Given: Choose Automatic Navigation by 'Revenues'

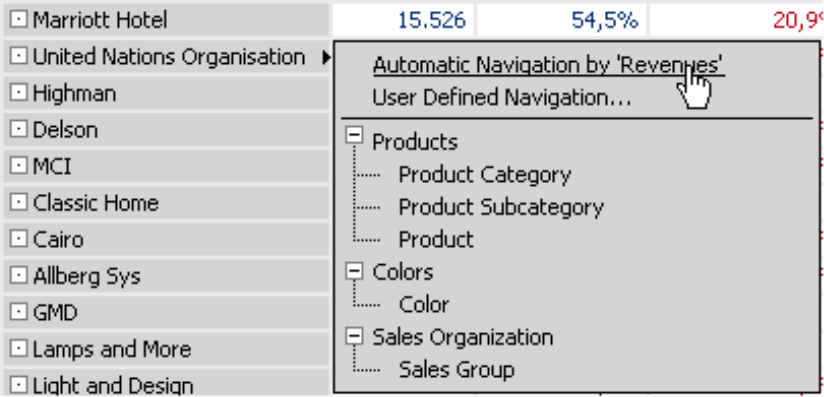Looking at the screenshot, I should point(549,65).
